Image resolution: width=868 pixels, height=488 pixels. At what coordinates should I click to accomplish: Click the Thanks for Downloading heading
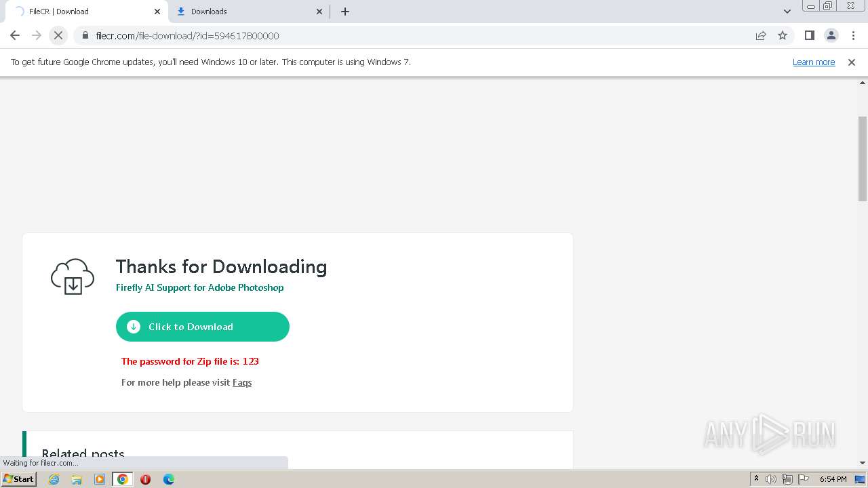coord(221,267)
